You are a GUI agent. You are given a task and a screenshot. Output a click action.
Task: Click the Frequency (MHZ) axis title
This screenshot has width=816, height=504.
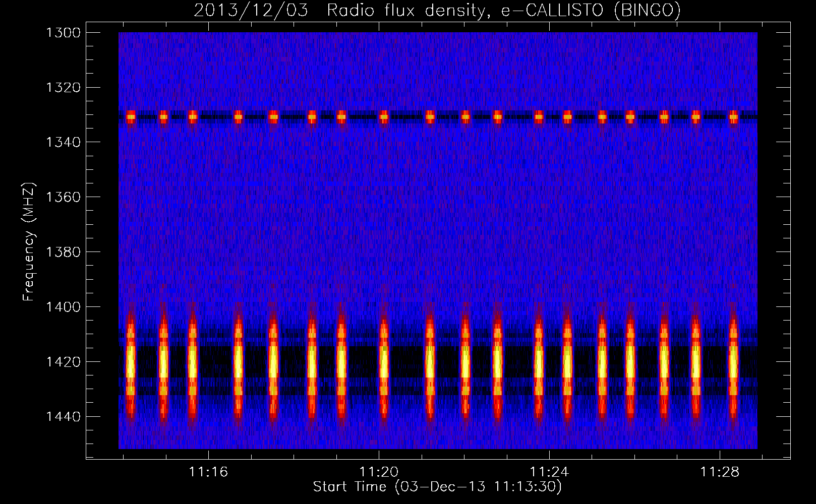pyautogui.click(x=29, y=242)
